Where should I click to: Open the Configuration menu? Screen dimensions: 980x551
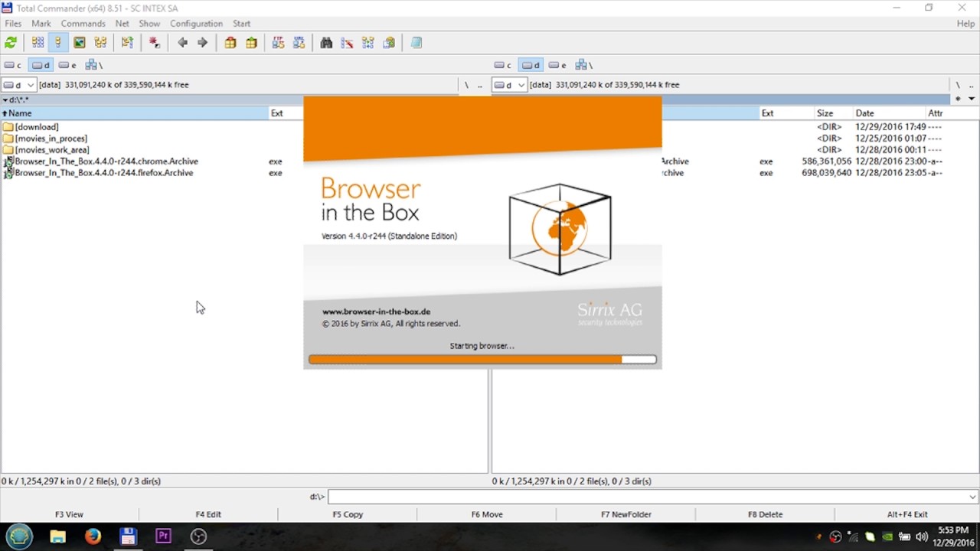pyautogui.click(x=196, y=24)
